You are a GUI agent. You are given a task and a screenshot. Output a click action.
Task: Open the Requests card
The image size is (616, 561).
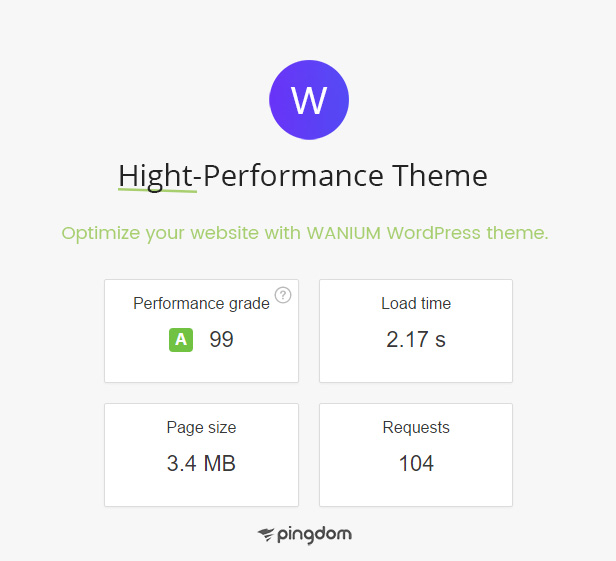416,455
